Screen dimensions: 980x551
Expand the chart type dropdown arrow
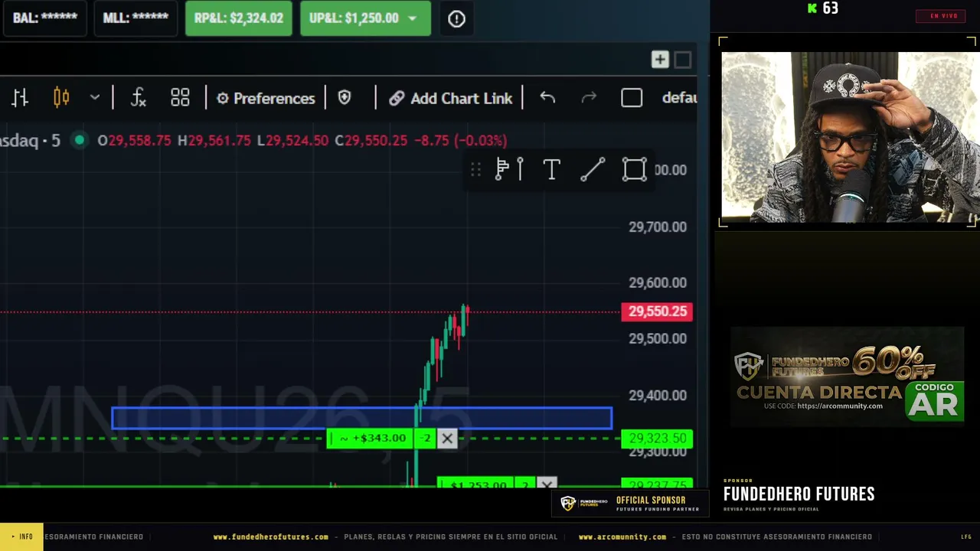95,98
